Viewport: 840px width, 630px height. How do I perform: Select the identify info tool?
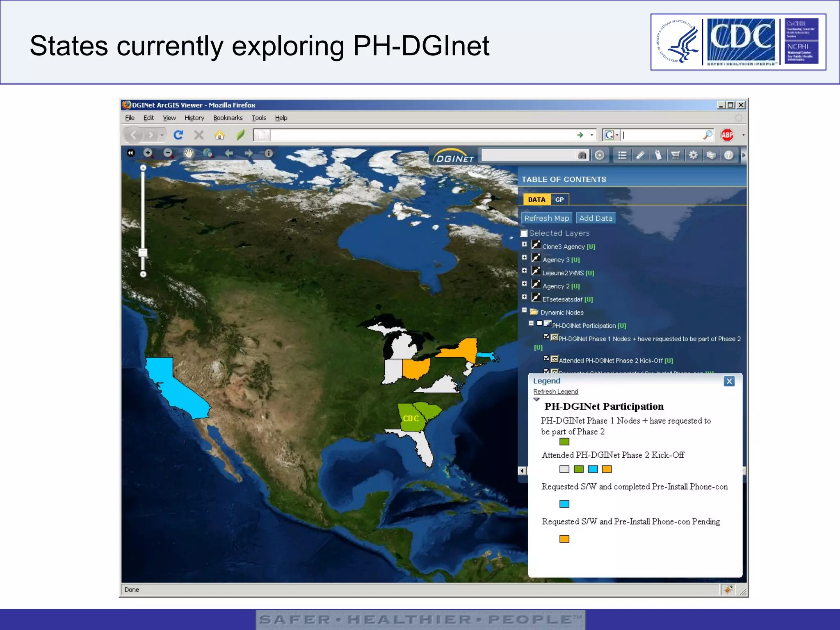pyautogui.click(x=269, y=153)
